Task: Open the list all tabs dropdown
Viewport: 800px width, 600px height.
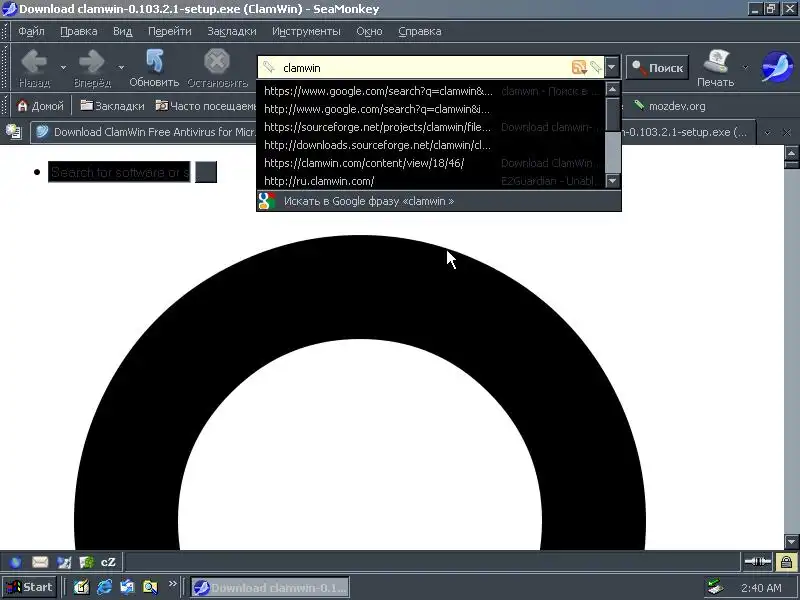Action: 767,132
